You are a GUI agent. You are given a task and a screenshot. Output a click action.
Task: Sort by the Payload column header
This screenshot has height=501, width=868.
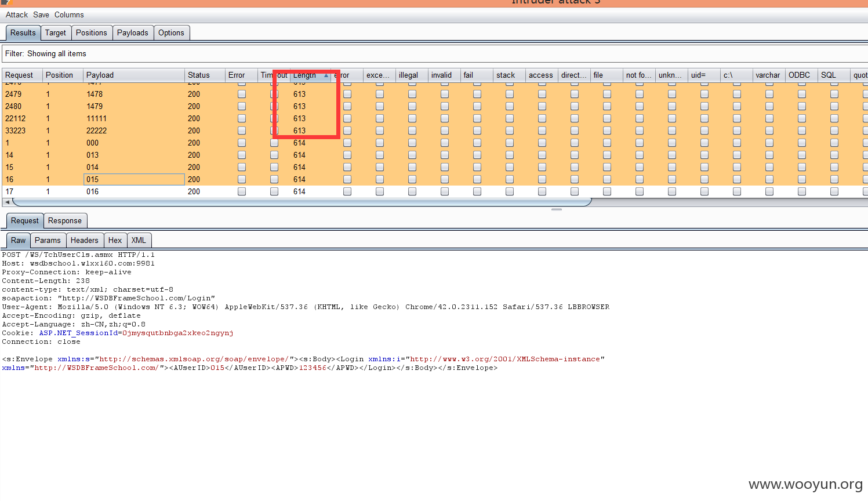pyautogui.click(x=134, y=75)
